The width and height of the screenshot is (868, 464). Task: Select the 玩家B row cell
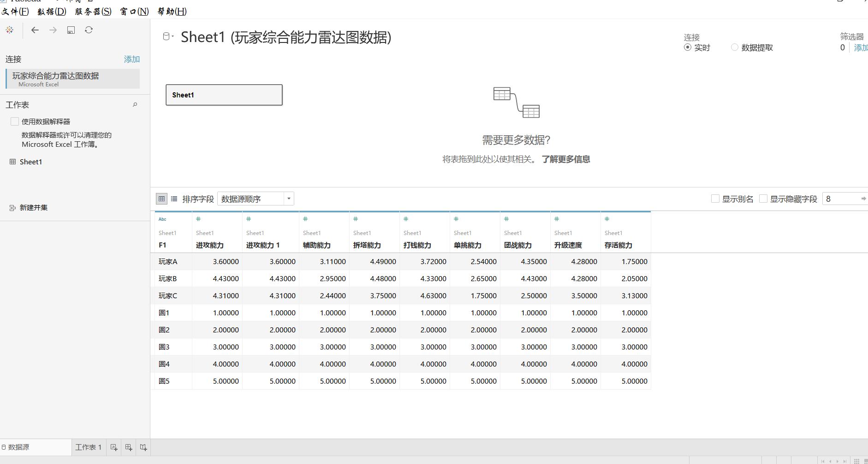pyautogui.click(x=173, y=279)
